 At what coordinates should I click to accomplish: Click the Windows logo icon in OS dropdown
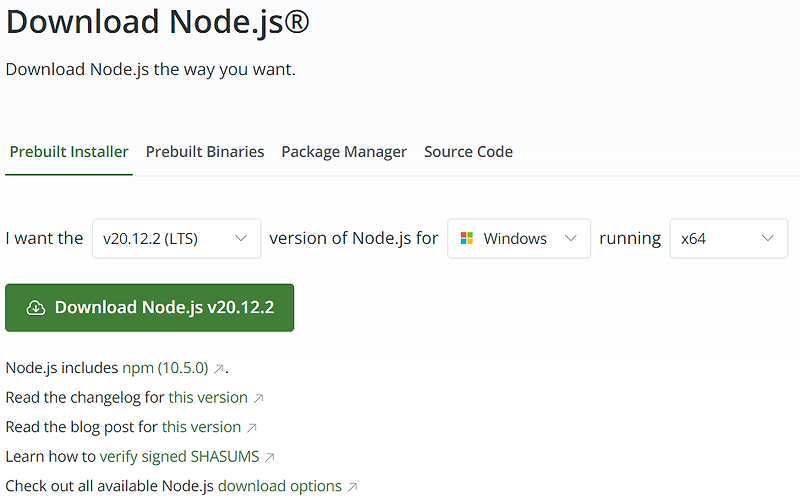[x=467, y=238]
